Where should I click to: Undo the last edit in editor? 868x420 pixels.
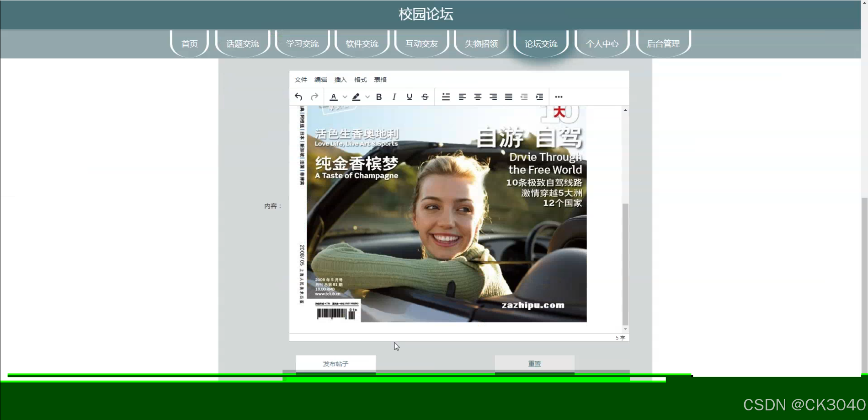point(298,97)
